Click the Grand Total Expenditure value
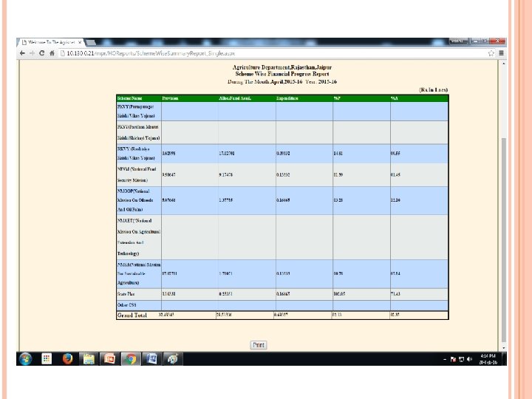Screen dimensions: 532x399 point(281,315)
